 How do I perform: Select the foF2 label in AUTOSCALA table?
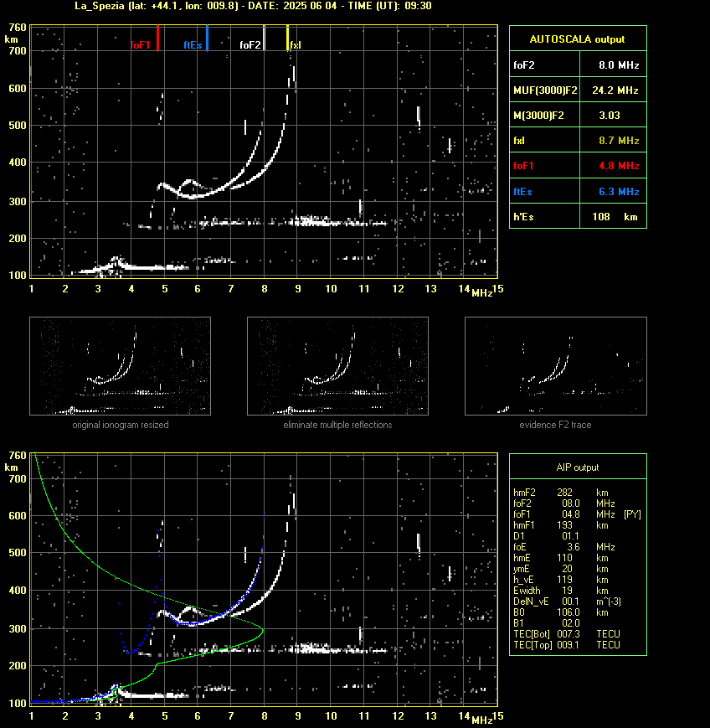[x=524, y=65]
